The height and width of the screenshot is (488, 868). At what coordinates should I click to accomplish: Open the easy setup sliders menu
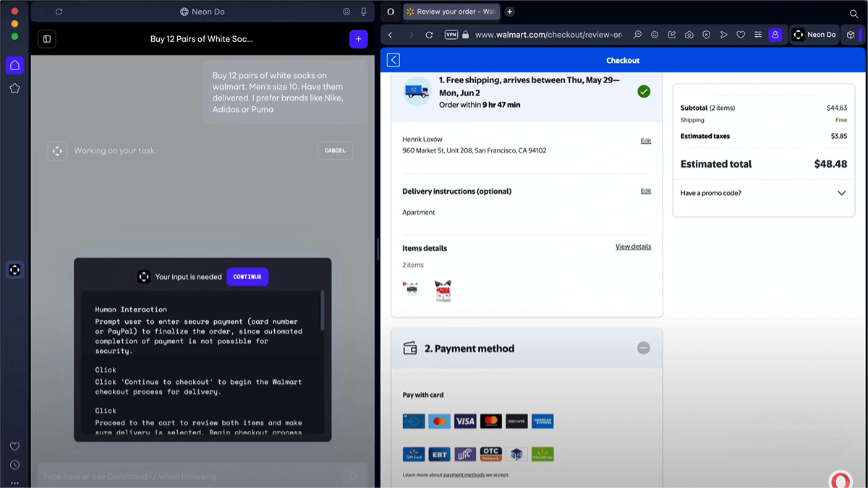tap(757, 35)
